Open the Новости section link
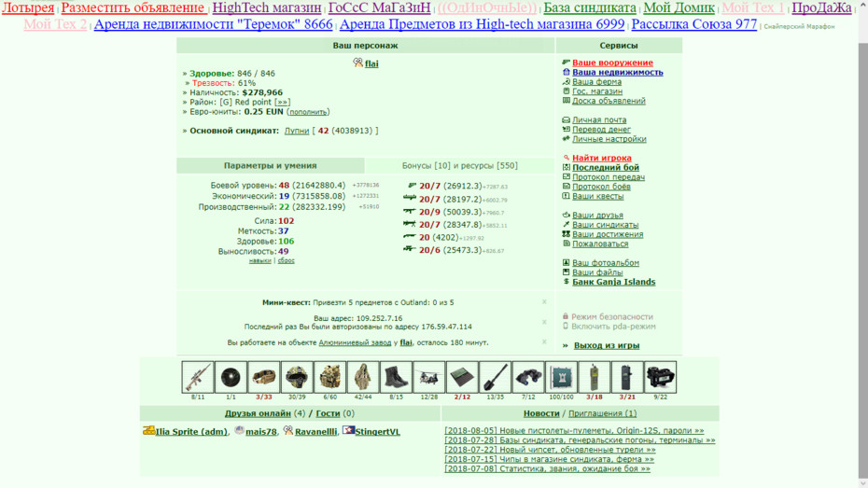 pyautogui.click(x=541, y=413)
